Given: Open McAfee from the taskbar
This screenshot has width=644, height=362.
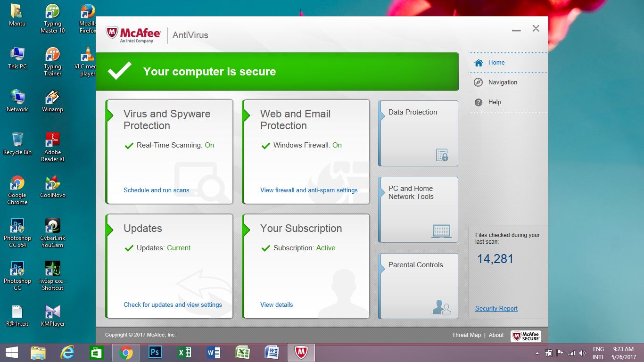Looking at the screenshot, I should 301,353.
